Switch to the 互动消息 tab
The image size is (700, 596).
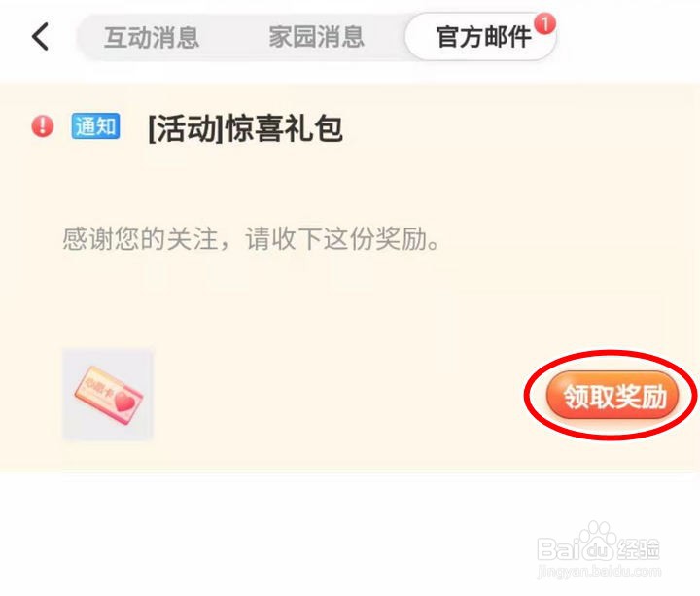click(x=152, y=37)
